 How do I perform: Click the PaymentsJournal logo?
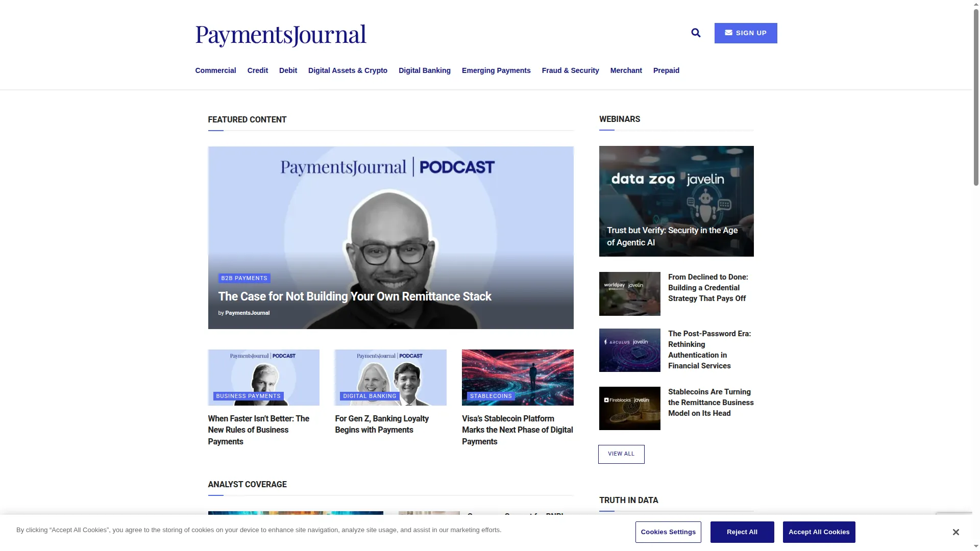[x=281, y=35]
